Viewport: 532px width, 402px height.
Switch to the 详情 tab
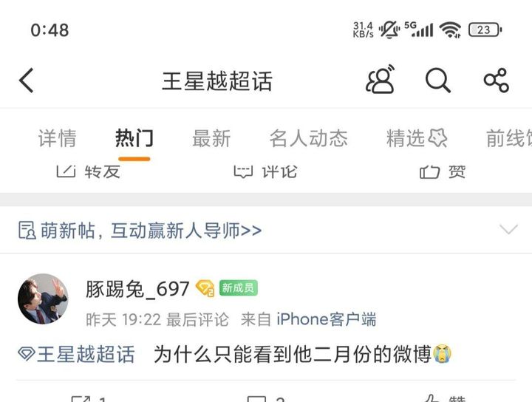coord(58,138)
